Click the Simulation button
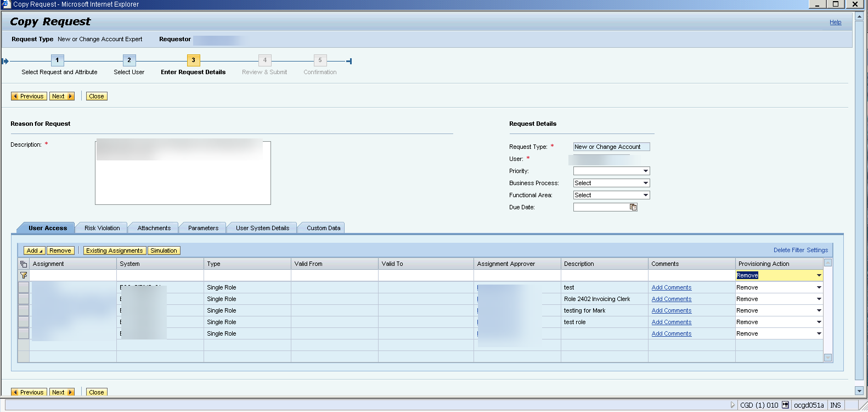The width and height of the screenshot is (868, 412). point(164,250)
